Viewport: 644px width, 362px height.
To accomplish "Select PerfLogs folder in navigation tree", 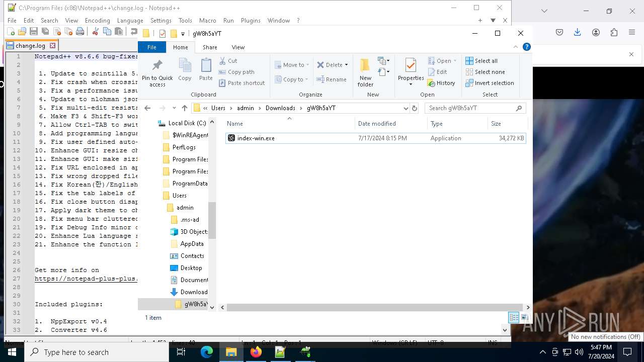I will [x=184, y=147].
